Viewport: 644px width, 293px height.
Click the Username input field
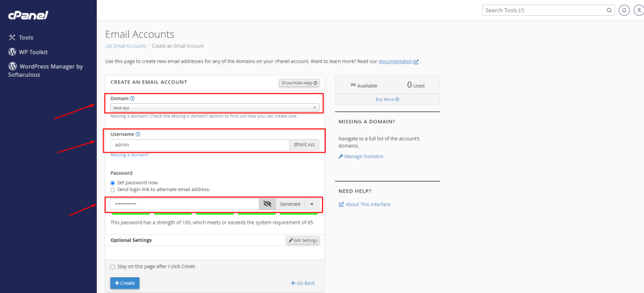coord(199,145)
